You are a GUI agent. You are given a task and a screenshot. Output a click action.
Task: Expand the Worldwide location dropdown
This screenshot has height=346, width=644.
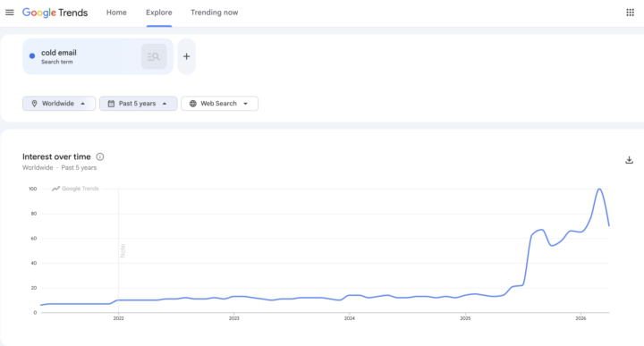(59, 104)
